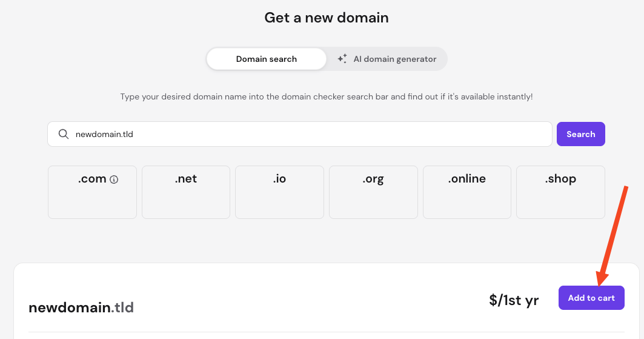This screenshot has height=339, width=644.
Task: Click the domain checker description text
Action: click(327, 96)
